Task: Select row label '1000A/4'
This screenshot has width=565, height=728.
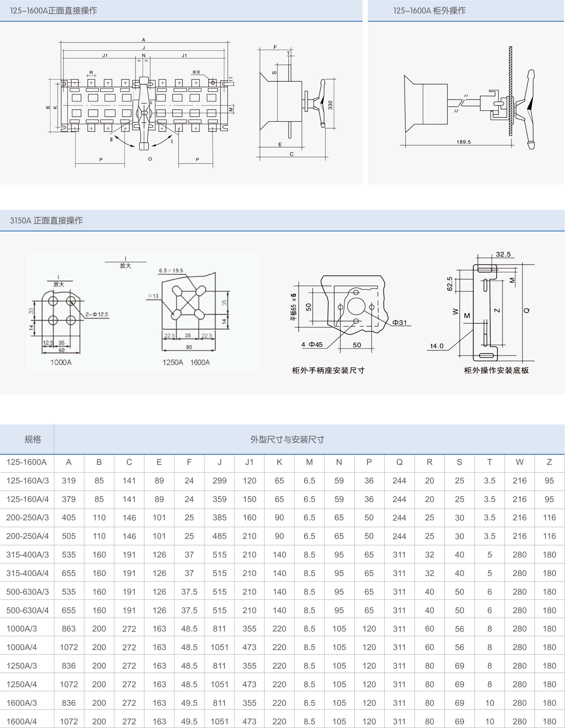Action: pyautogui.click(x=22, y=647)
